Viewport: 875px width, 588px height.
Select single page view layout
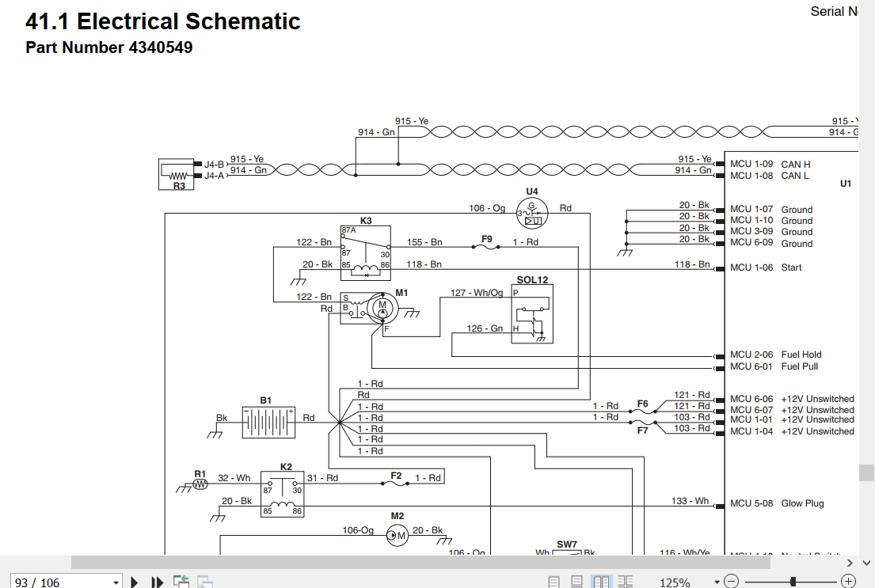pyautogui.click(x=554, y=582)
